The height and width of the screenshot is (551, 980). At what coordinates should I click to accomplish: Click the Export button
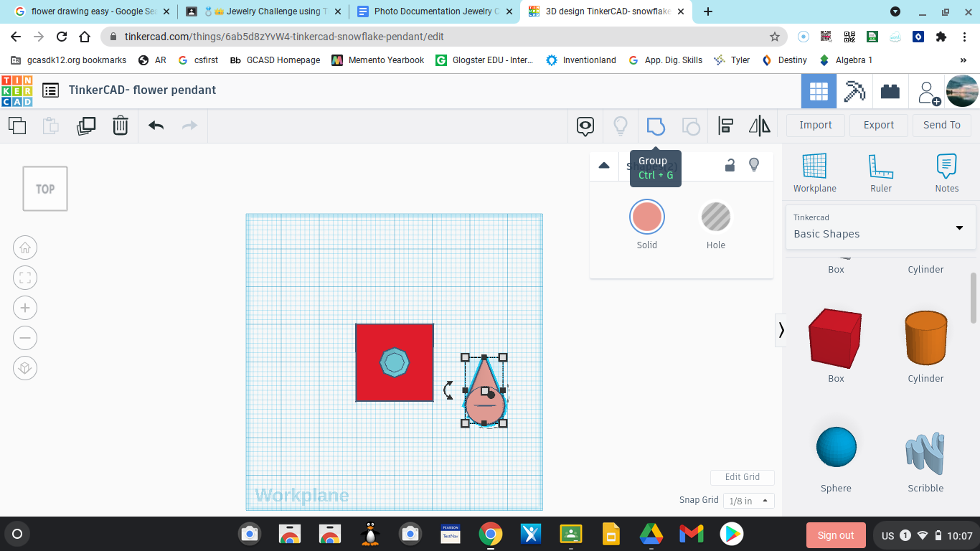[x=879, y=125]
